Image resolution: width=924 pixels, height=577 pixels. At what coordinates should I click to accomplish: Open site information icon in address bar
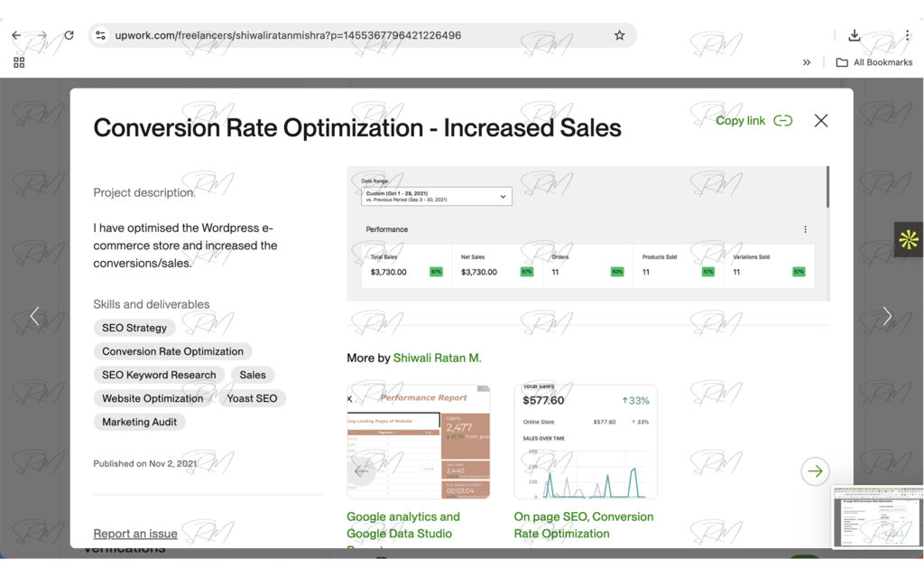click(101, 35)
